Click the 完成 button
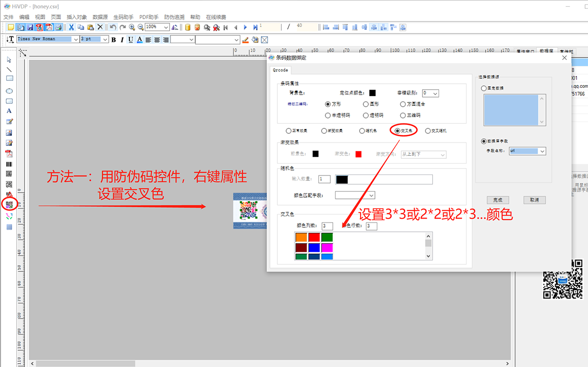Viewport: 588px width, 367px height. point(498,200)
